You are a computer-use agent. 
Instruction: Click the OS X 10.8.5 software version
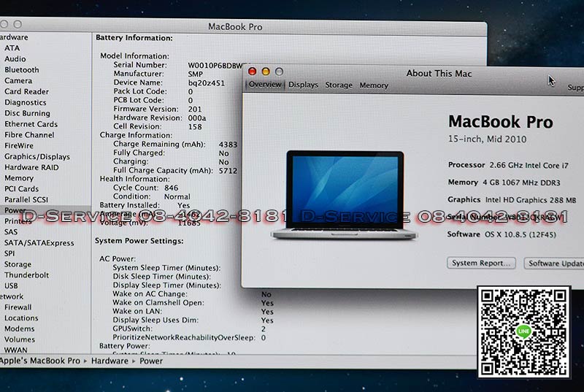click(520, 234)
